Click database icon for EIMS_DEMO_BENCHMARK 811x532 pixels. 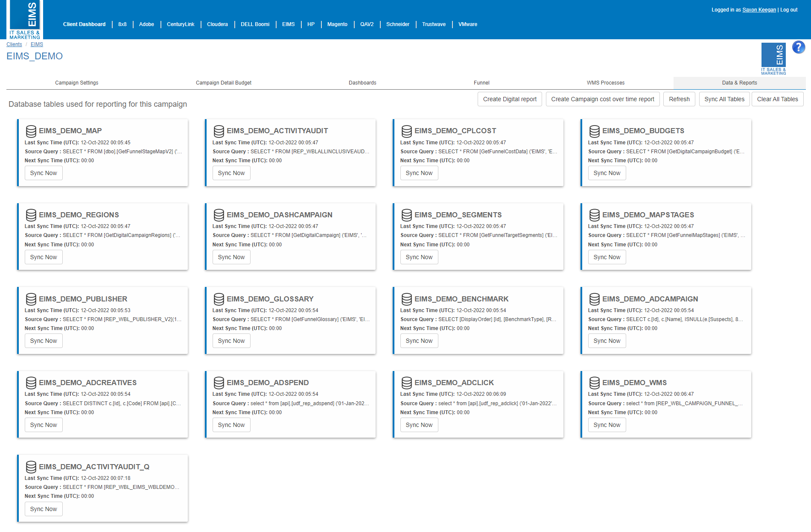click(406, 299)
